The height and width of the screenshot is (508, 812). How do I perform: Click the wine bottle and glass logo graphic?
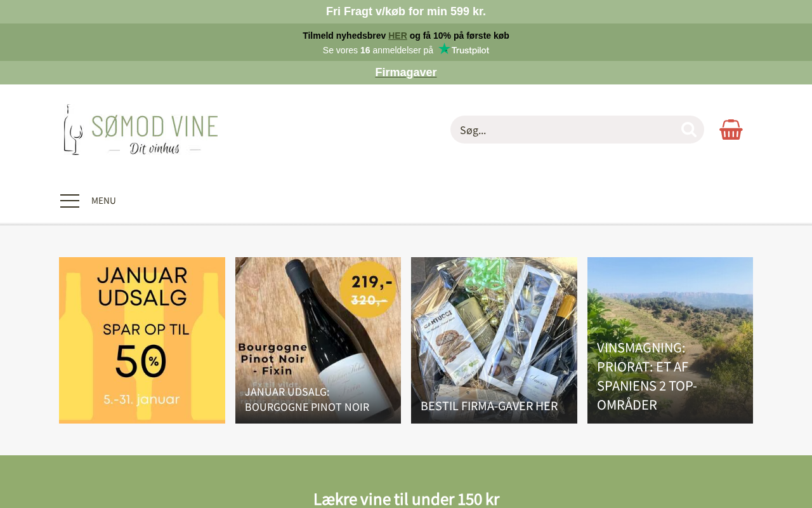click(73, 130)
